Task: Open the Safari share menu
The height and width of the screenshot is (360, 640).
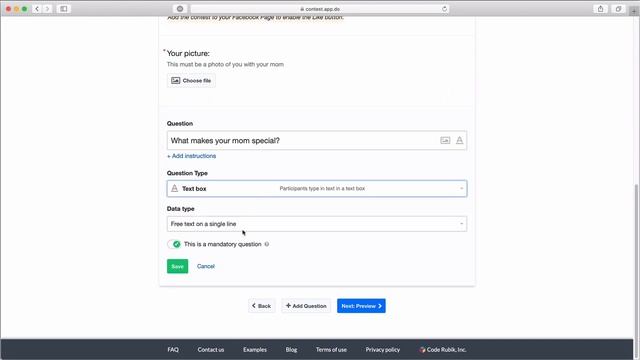Action: 600,9
